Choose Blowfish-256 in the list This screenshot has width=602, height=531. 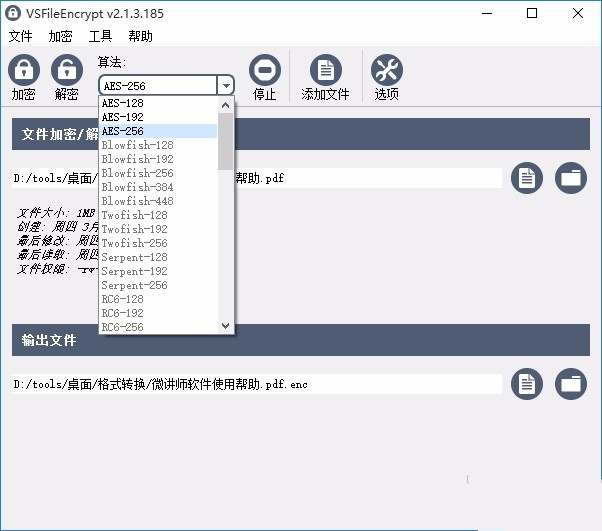158,173
